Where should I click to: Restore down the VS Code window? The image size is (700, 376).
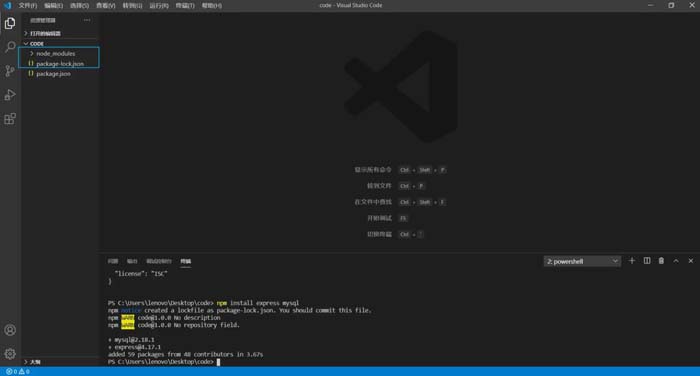point(671,5)
